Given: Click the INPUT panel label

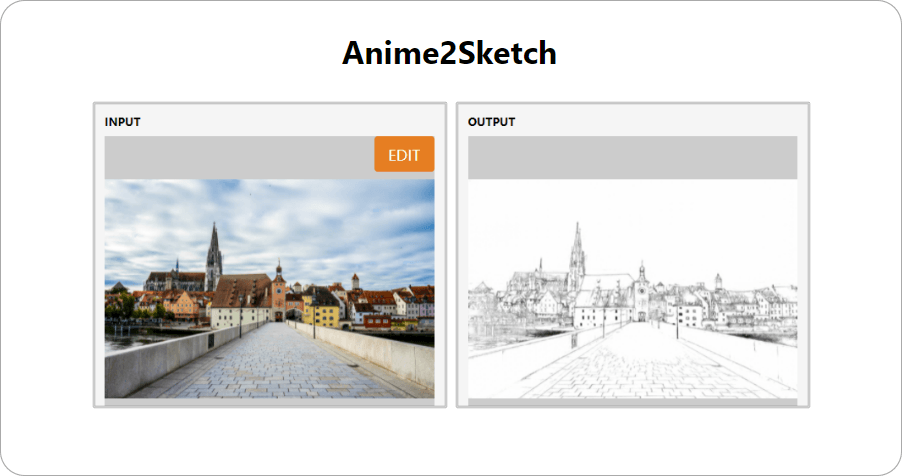Looking at the screenshot, I should (123, 122).
